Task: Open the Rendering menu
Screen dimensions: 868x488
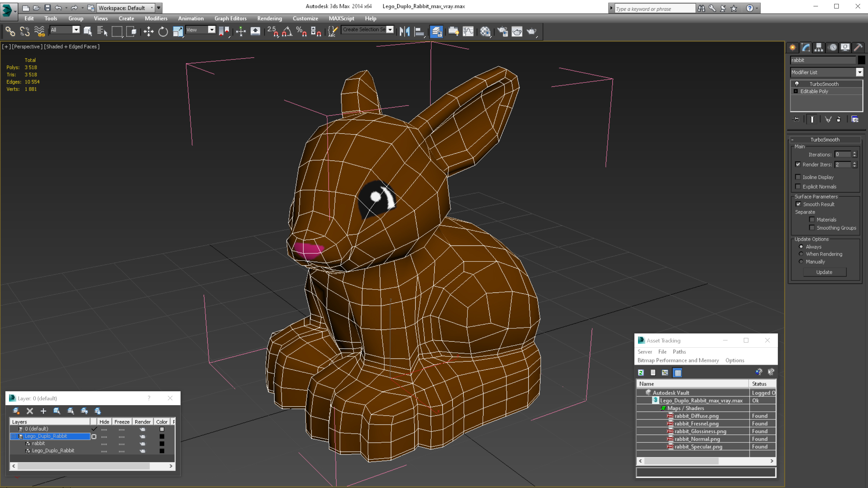Action: point(269,18)
